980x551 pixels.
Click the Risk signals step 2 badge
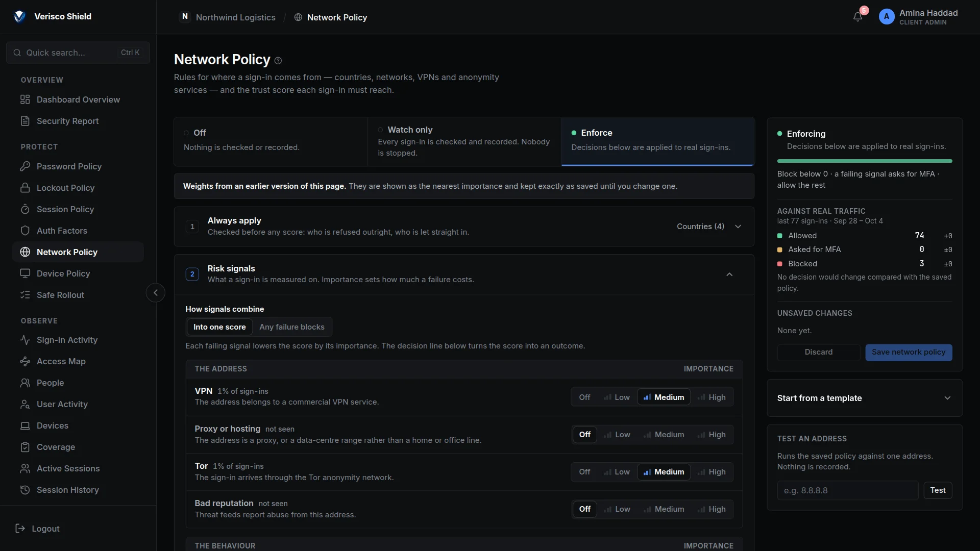click(x=192, y=274)
